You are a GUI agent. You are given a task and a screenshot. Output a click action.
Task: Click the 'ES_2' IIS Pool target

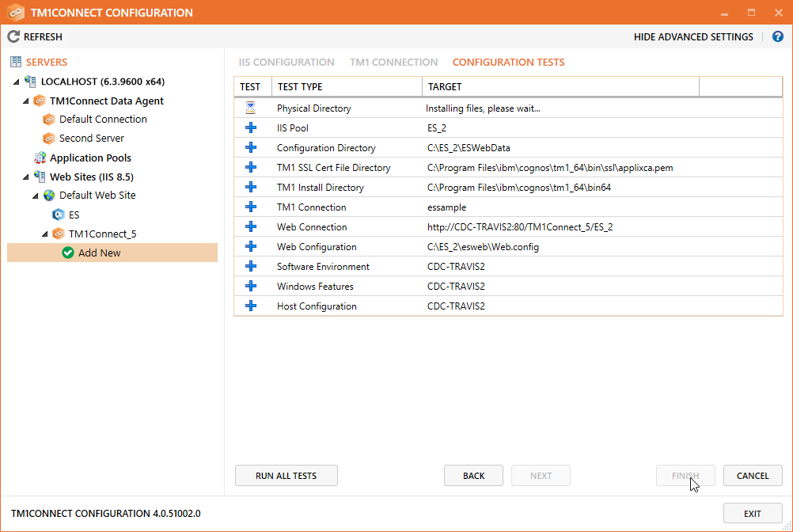(x=437, y=128)
